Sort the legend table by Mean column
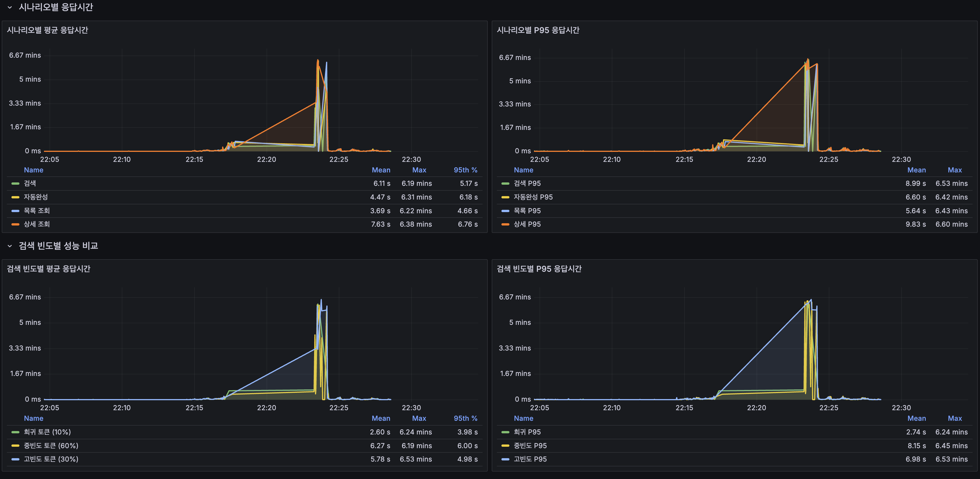This screenshot has height=479, width=980. coord(381,170)
